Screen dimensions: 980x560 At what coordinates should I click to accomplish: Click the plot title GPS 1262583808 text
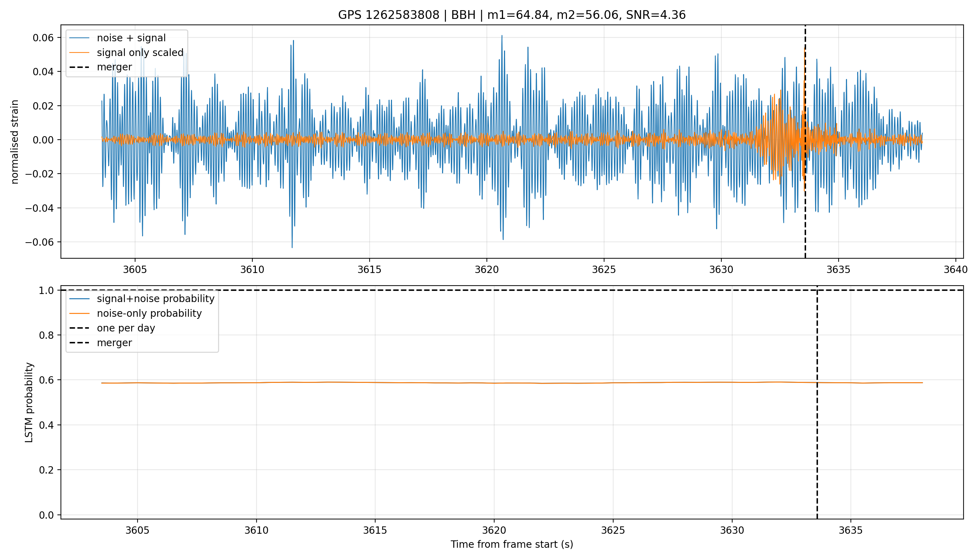[388, 15]
